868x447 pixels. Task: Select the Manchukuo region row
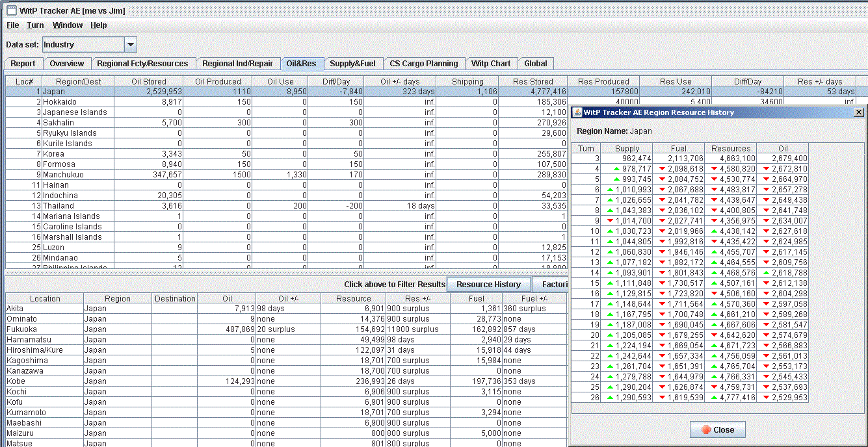(x=62, y=175)
